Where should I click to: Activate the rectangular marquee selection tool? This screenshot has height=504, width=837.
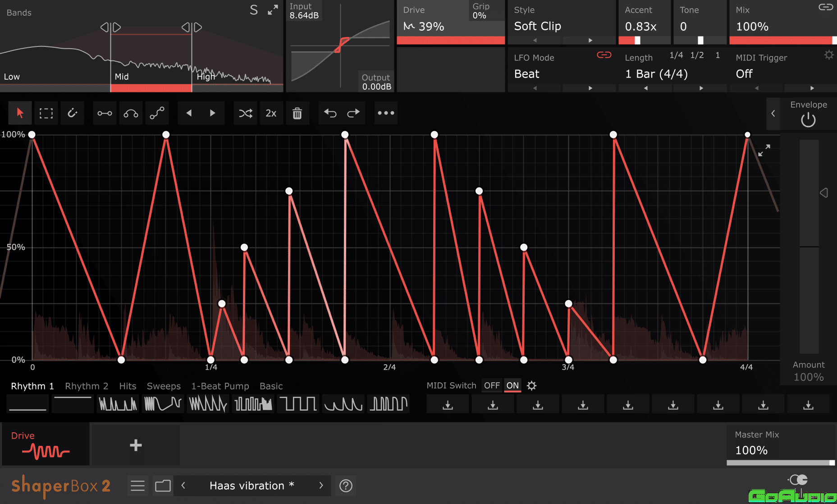[x=46, y=113]
